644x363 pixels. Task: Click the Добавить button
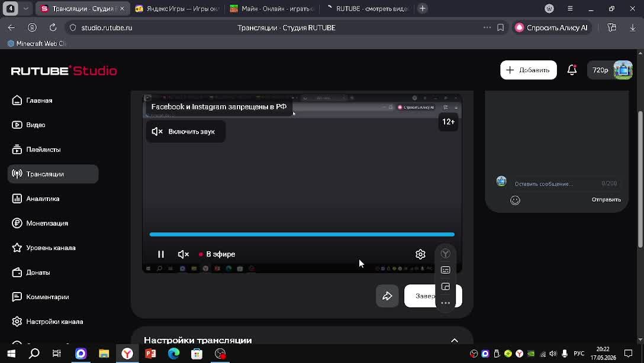point(528,70)
